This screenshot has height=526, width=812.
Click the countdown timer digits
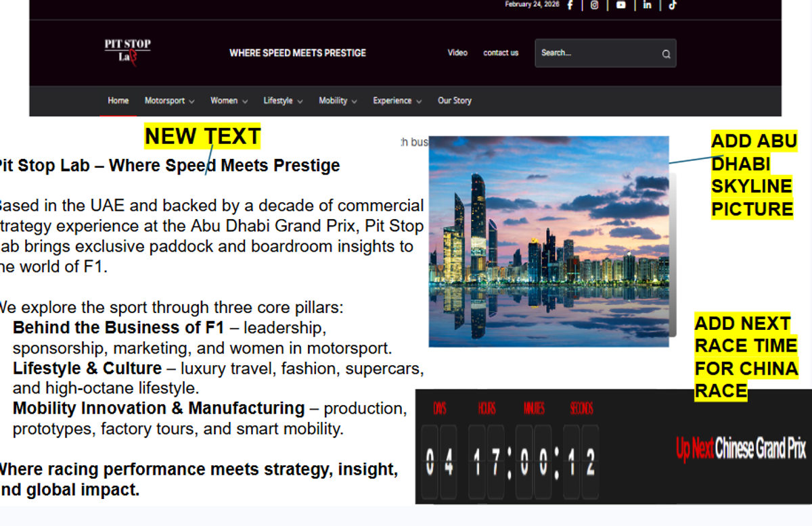click(512, 461)
